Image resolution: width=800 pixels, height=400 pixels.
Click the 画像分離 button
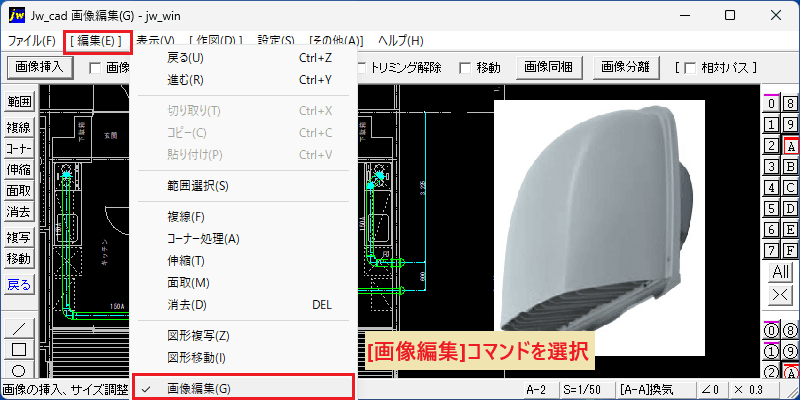tap(626, 67)
